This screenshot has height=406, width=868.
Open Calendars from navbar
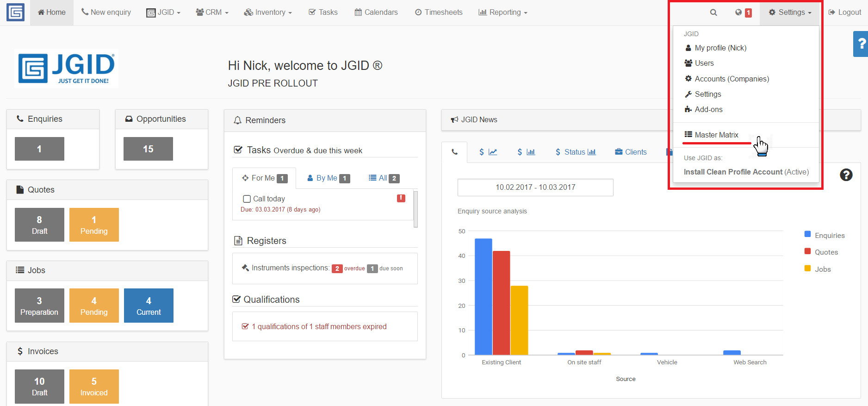pos(376,12)
